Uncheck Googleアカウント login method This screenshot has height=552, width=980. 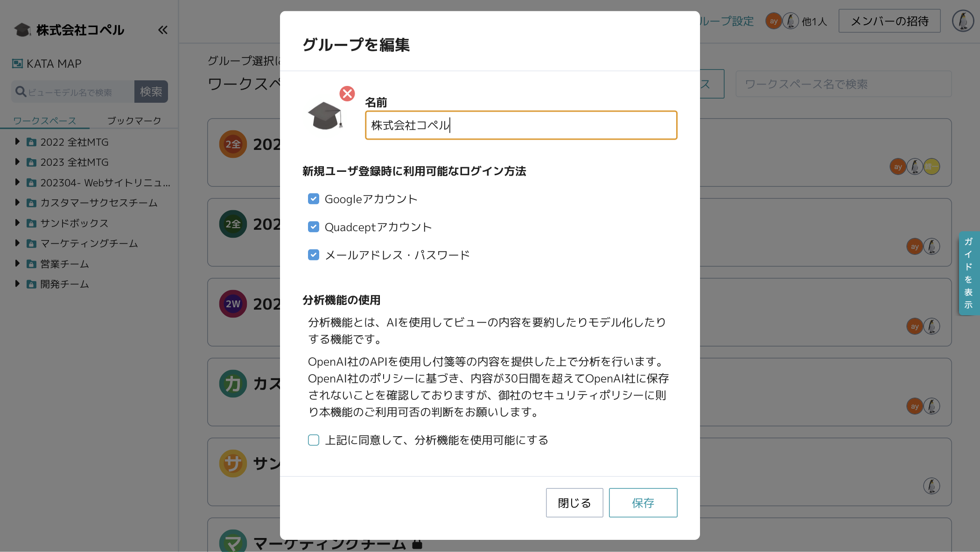pyautogui.click(x=314, y=199)
